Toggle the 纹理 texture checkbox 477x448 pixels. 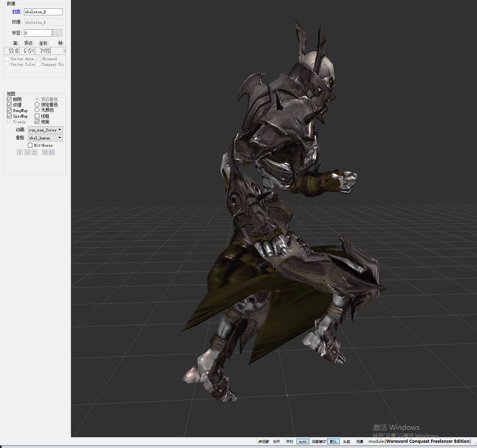pos(9,105)
